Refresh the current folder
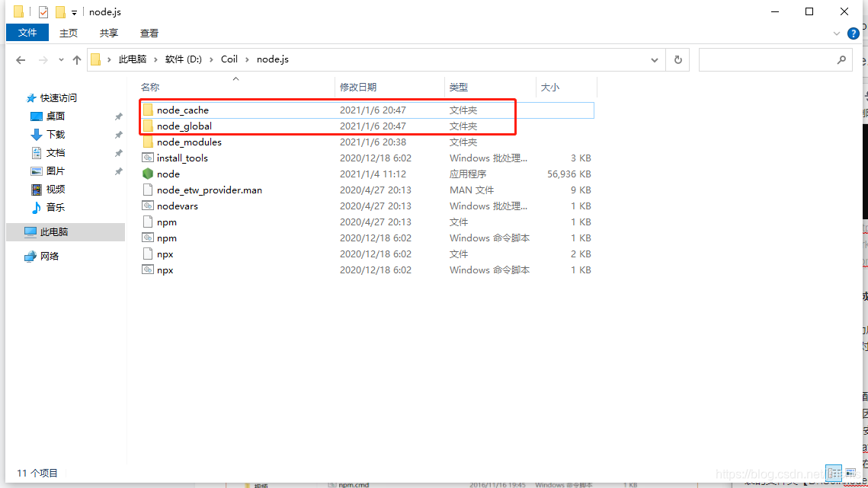Image resolution: width=868 pixels, height=488 pixels. pos(677,59)
